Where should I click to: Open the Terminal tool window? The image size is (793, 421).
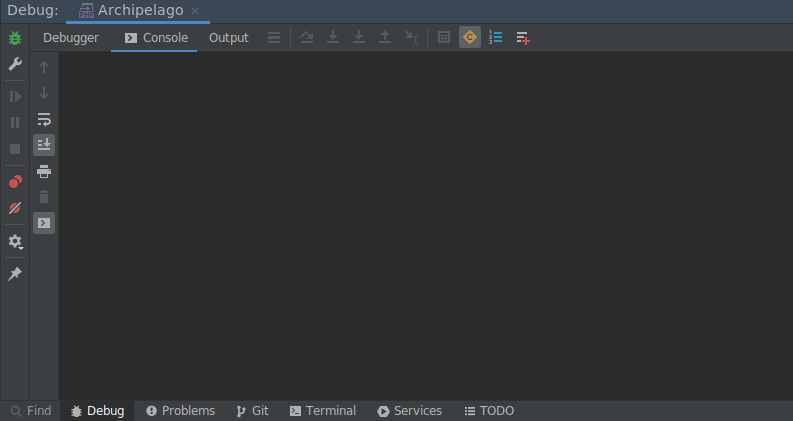[322, 411]
